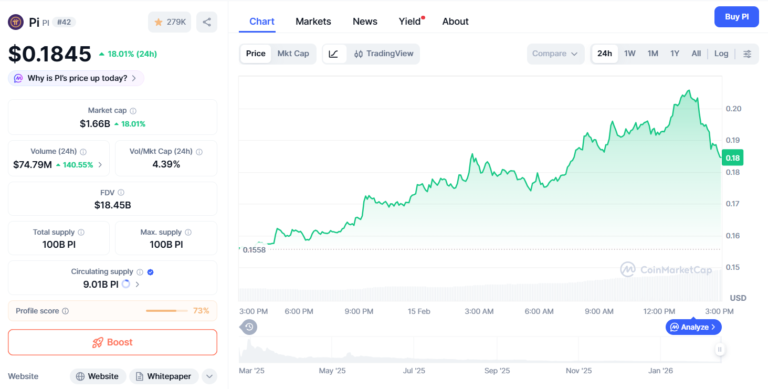This screenshot has height=389, width=768.
Task: Open the Volume (24h) info icon
Action: point(83,152)
